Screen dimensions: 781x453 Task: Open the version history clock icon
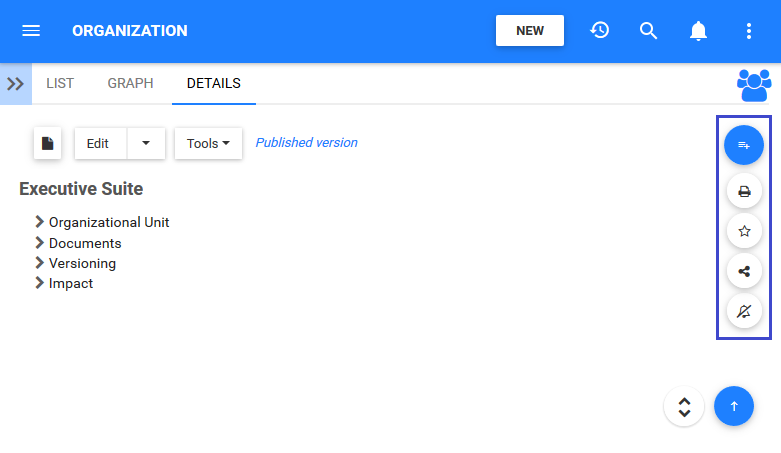tap(600, 31)
